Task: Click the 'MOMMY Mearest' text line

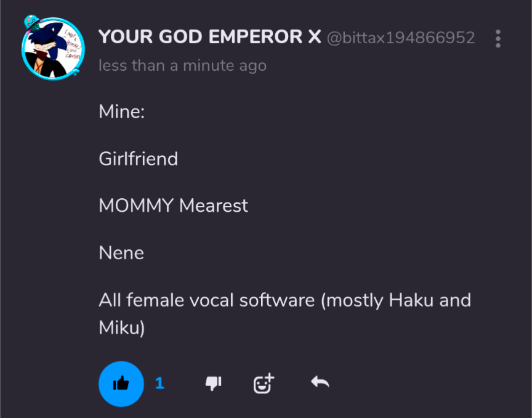Action: click(174, 206)
